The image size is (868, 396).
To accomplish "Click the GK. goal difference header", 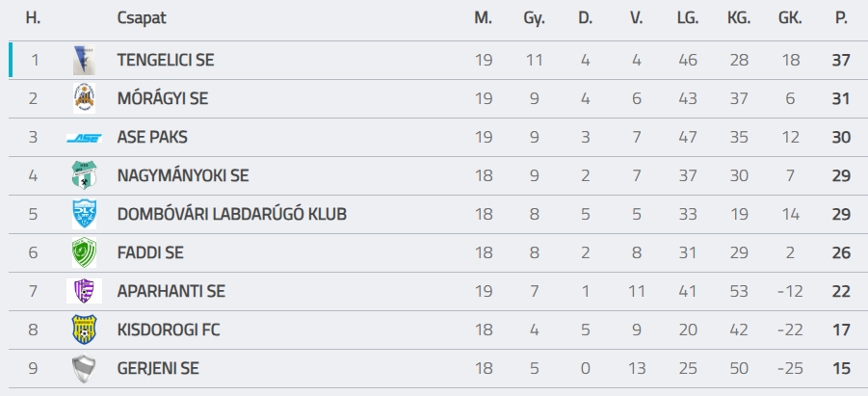I will point(790,18).
